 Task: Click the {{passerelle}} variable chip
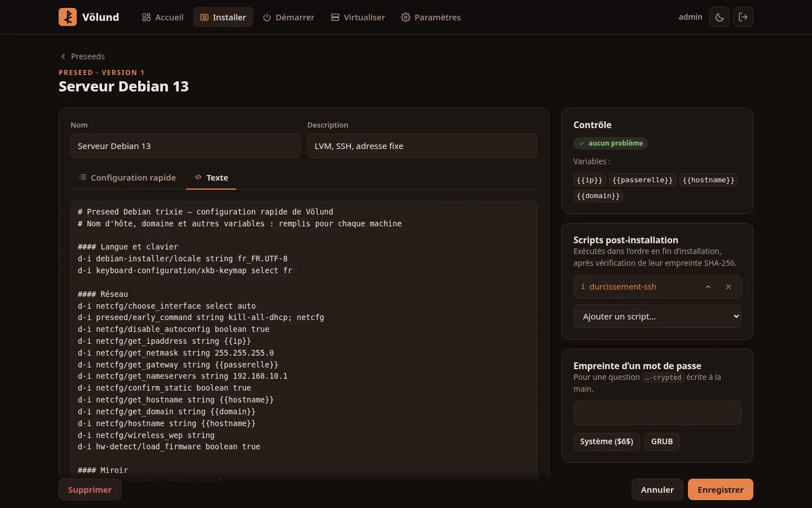coord(642,180)
